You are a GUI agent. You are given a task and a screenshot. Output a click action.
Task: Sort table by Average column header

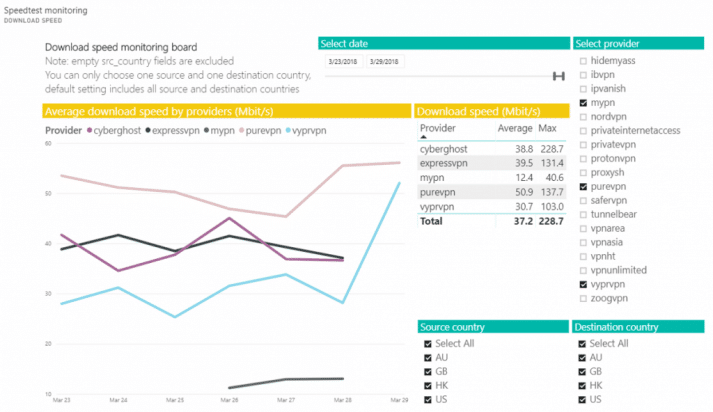pos(515,128)
